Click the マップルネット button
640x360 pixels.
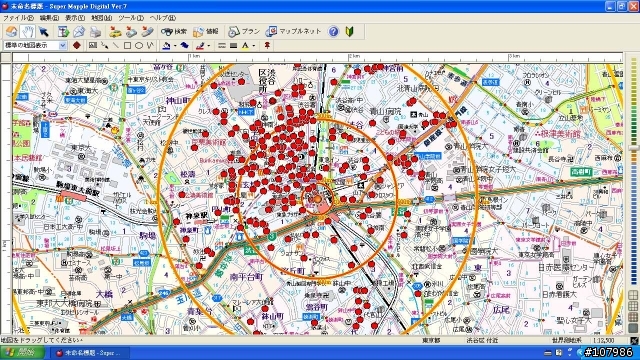pyautogui.click(x=294, y=31)
